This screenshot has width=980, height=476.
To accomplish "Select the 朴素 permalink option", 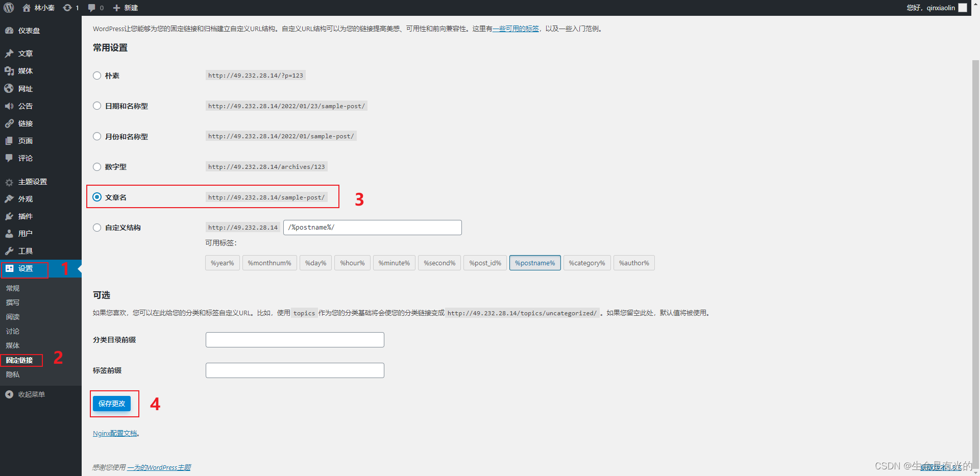I will click(x=97, y=76).
